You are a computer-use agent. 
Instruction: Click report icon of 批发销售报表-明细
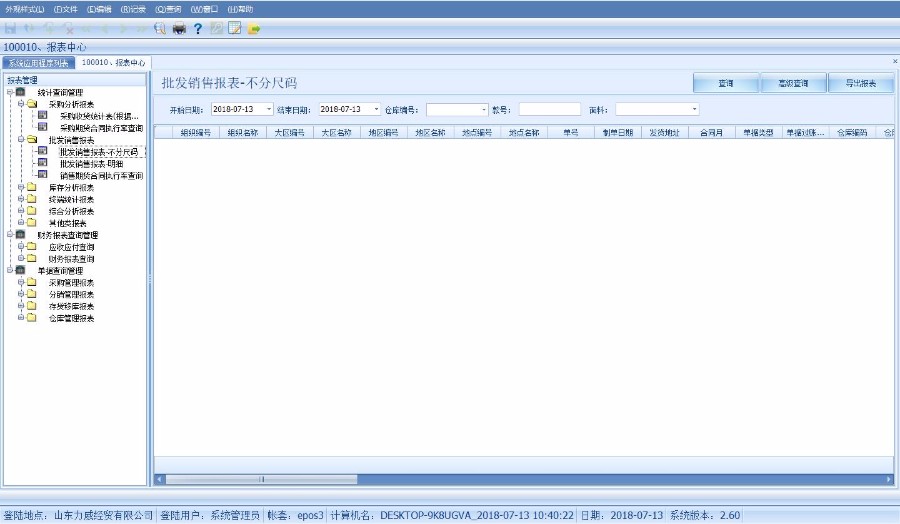[42, 163]
